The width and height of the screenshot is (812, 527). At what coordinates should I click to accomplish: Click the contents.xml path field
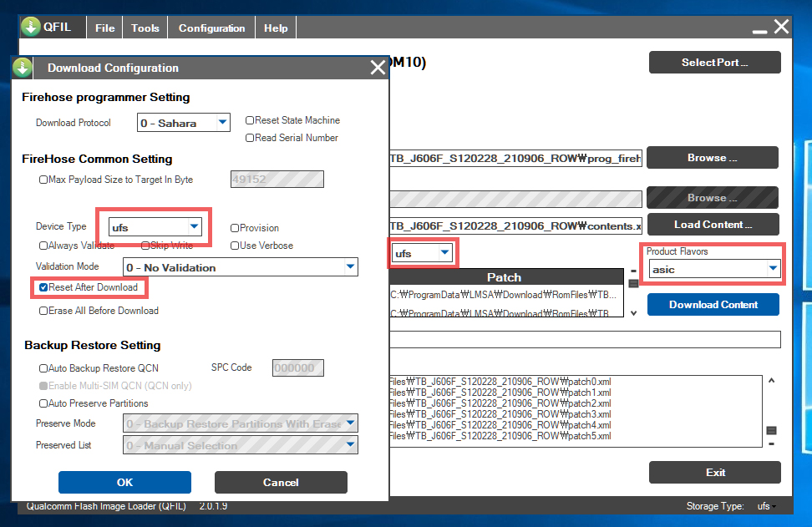[x=515, y=225]
